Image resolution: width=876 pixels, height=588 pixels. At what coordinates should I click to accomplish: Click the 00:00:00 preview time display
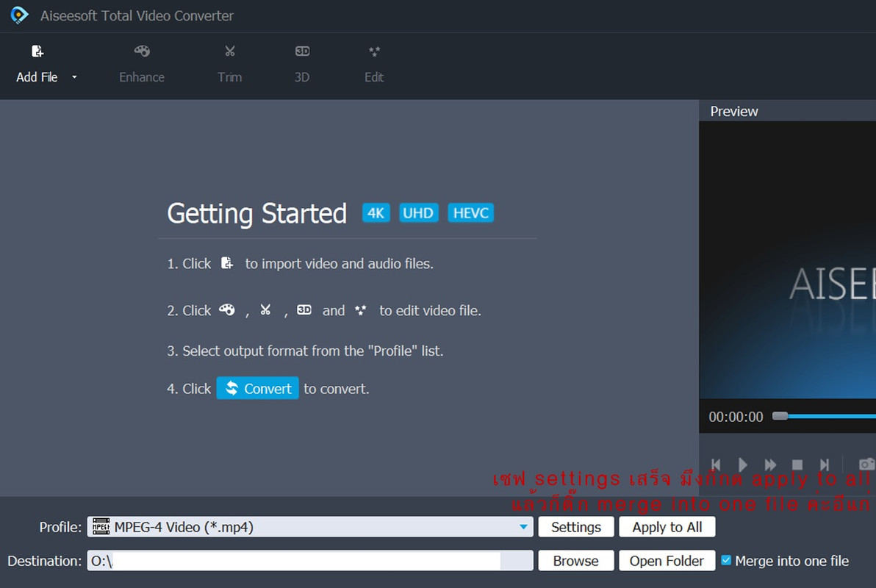tap(736, 417)
